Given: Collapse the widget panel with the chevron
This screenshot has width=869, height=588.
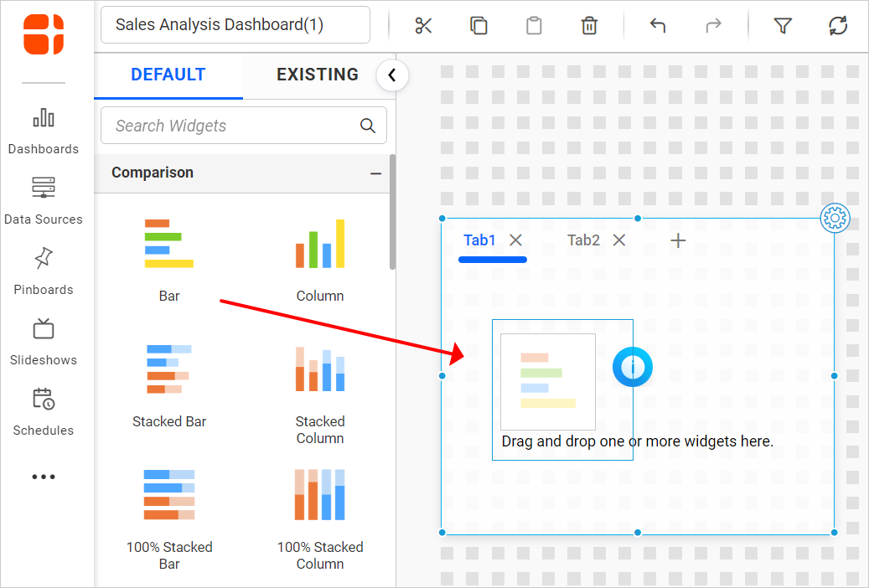Looking at the screenshot, I should coord(392,75).
